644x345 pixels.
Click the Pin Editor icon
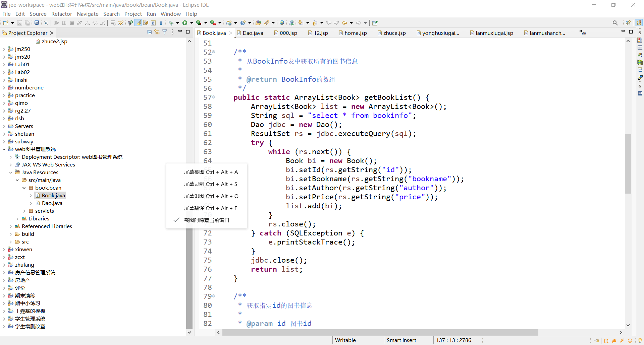click(x=375, y=23)
